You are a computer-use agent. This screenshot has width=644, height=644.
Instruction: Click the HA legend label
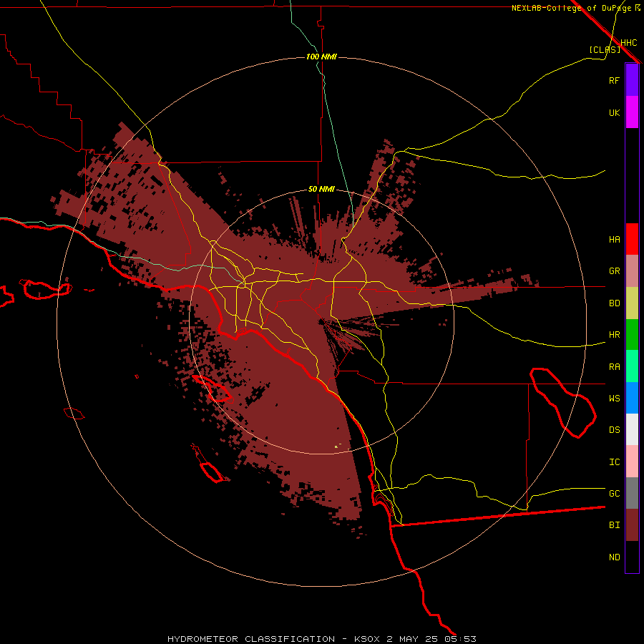(x=614, y=240)
